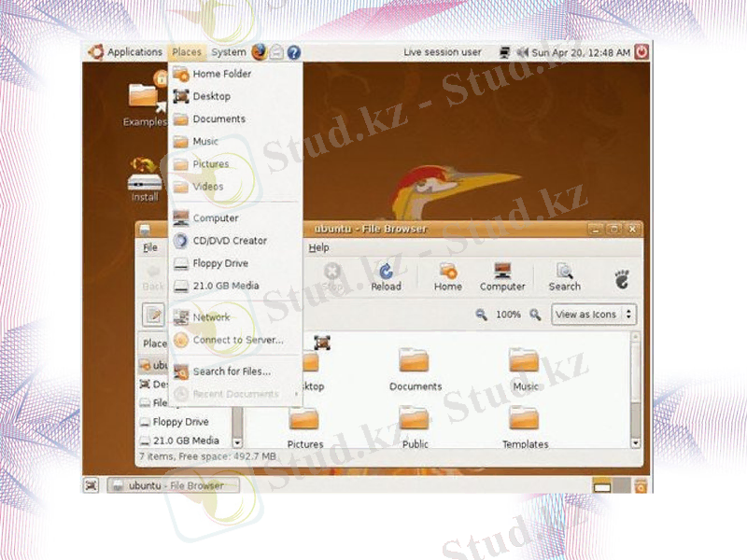Open the Applications menu
Image resolution: width=747 pixels, height=560 pixels.
[127, 52]
